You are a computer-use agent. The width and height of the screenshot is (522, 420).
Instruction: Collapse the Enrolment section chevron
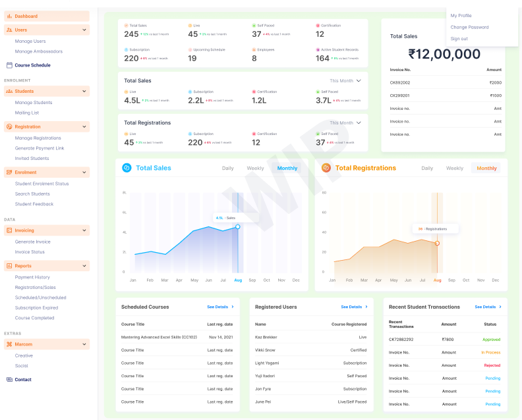pyautogui.click(x=84, y=172)
